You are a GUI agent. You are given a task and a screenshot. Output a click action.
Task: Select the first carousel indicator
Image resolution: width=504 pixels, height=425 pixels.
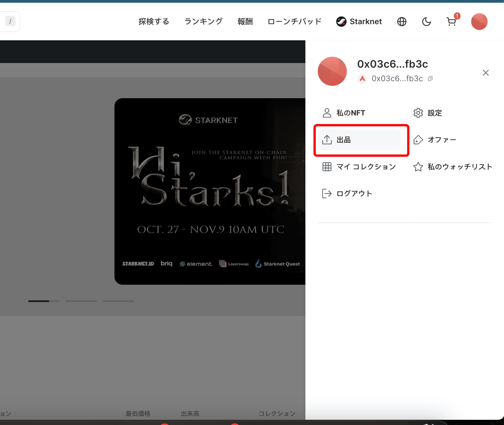[44, 301]
